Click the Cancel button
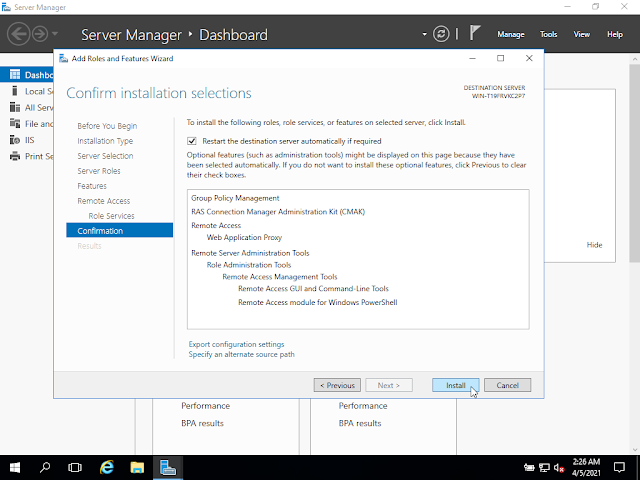This screenshot has width=640, height=480. (x=507, y=385)
